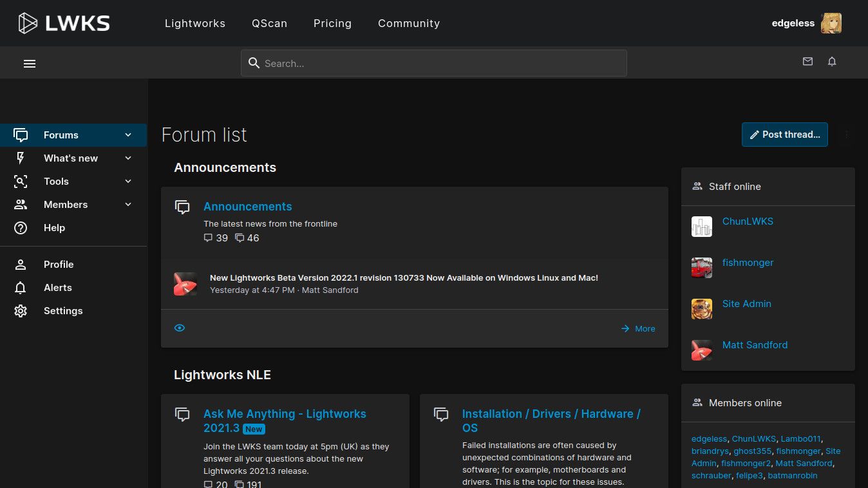The width and height of the screenshot is (868, 488).
Task: Open Site Admin staff profile link
Action: pyautogui.click(x=746, y=304)
